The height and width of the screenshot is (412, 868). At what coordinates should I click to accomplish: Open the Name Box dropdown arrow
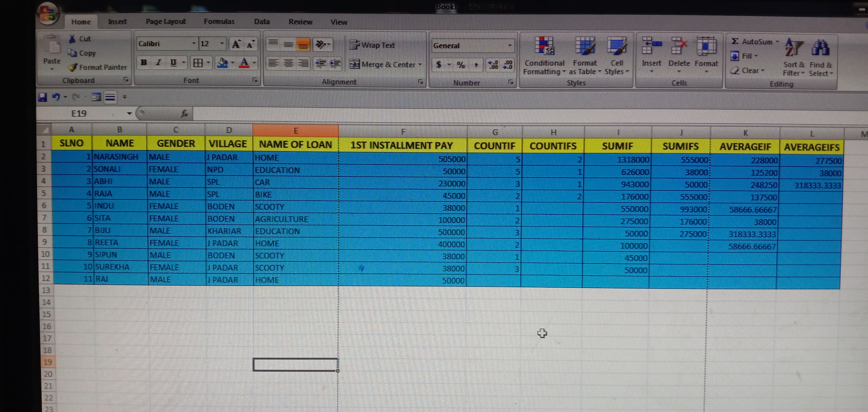click(129, 114)
